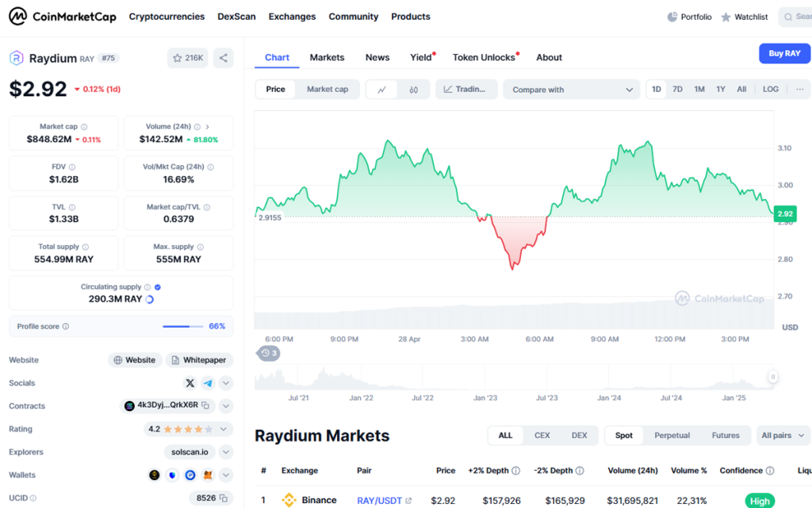Open the X (Twitter) social icon
The image size is (812, 508).
[x=190, y=383]
